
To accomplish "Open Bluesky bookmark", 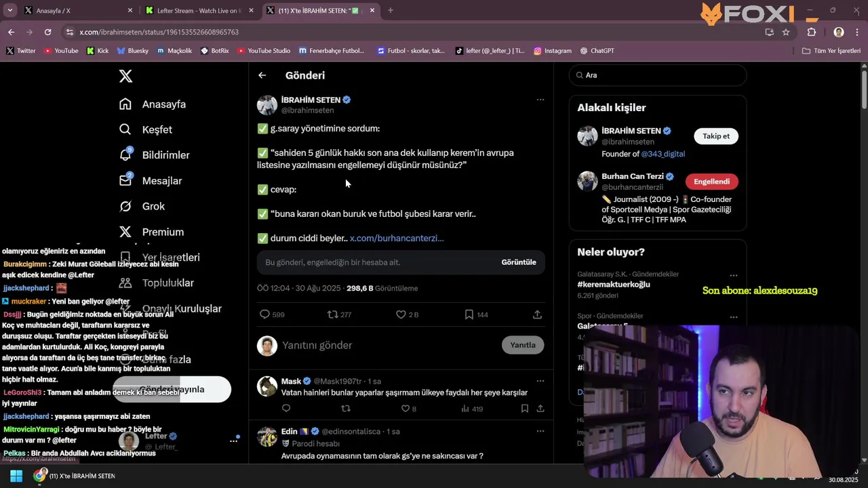I will coord(132,51).
